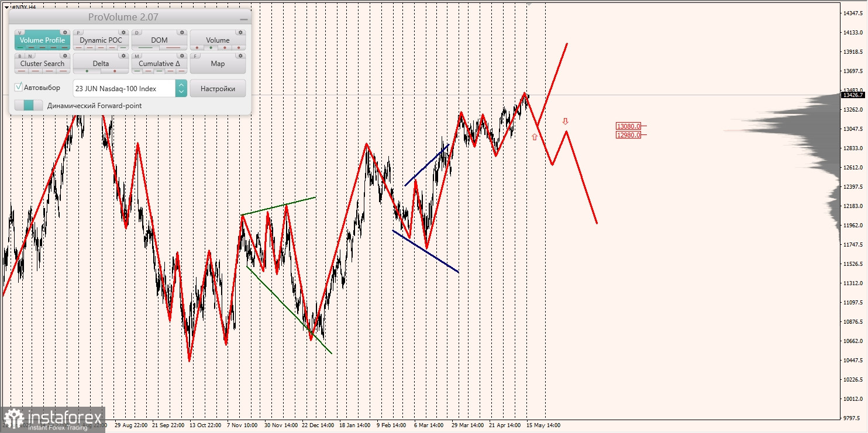This screenshot has height=433, width=868.
Task: Open Delta gear settings
Action: [123, 56]
